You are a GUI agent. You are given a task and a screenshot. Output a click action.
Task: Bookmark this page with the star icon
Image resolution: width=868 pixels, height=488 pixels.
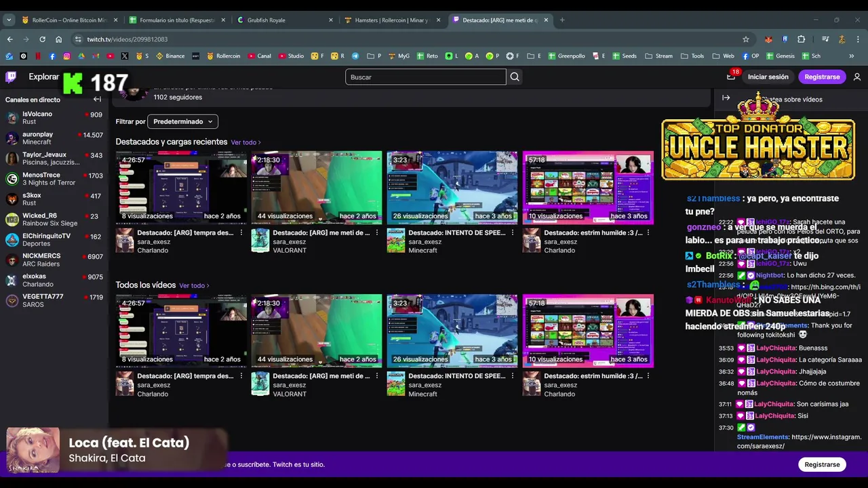[x=746, y=39]
